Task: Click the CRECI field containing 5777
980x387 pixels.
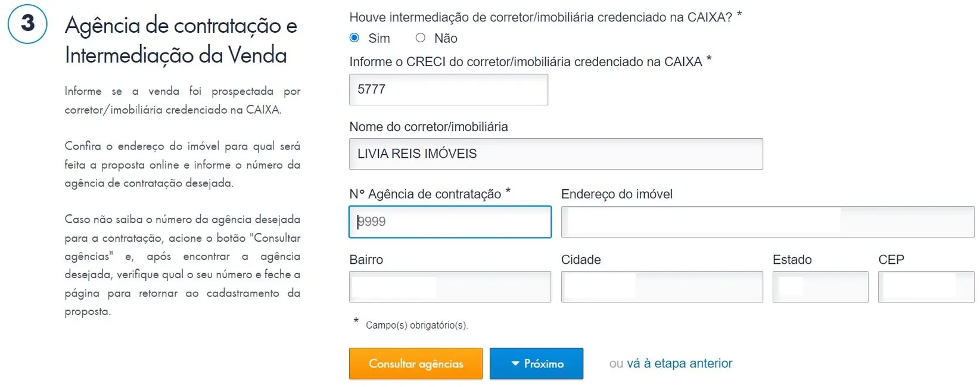Action: [448, 89]
